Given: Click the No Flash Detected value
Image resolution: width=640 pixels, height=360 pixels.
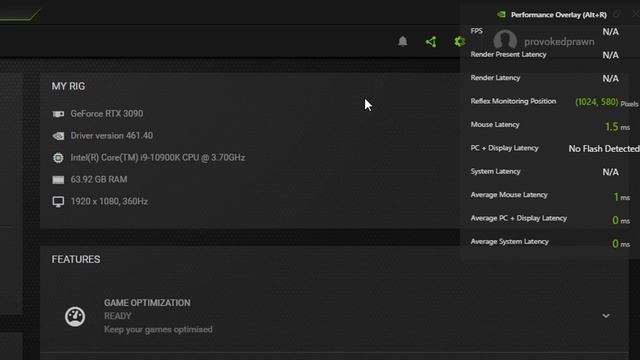Looking at the screenshot, I should coord(604,149).
